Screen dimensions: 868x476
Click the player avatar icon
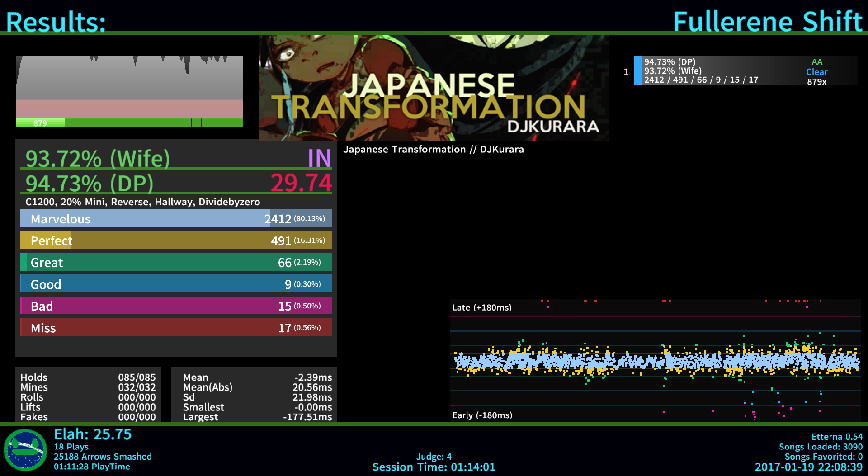coord(25,450)
